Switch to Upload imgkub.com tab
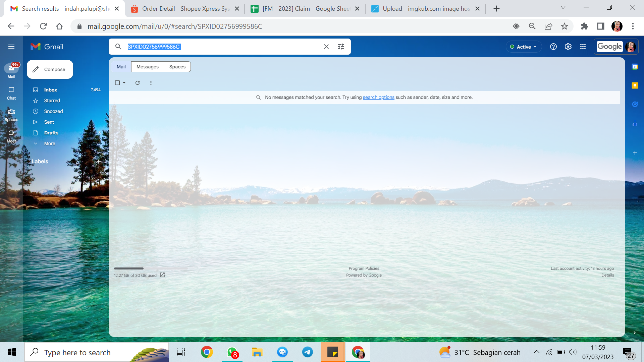644x362 pixels. pyautogui.click(x=426, y=9)
